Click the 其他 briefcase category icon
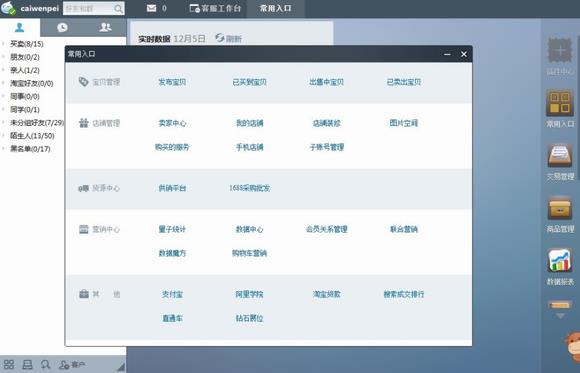 (x=84, y=294)
